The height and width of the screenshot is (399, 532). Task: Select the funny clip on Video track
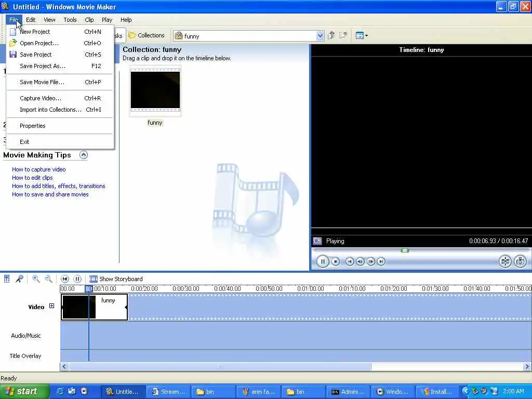click(x=95, y=307)
